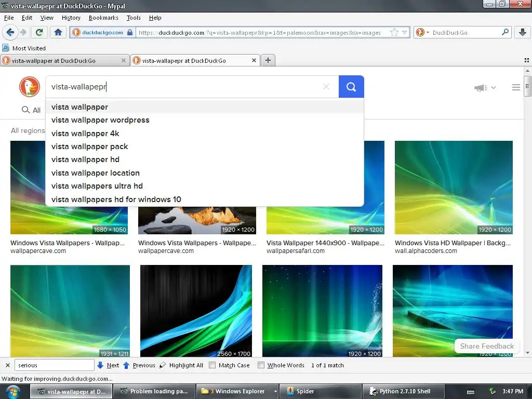This screenshot has height=399, width=532.
Task: Open the URL history dropdown arrow
Action: (x=404, y=33)
